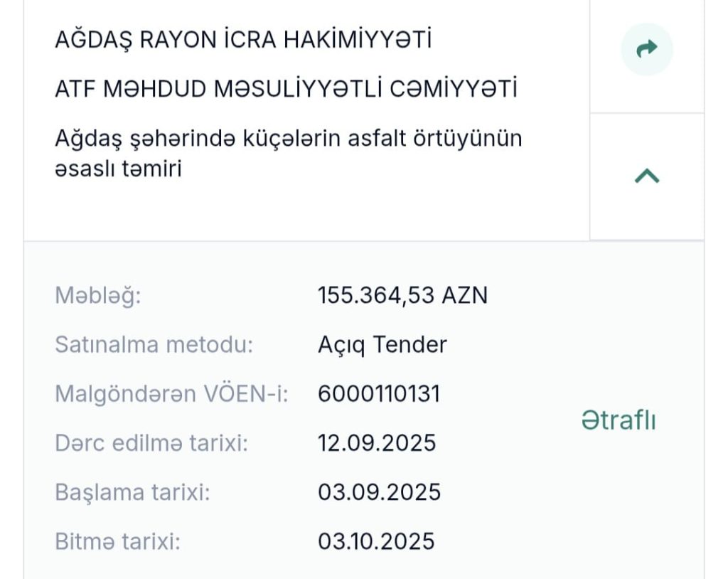Screen dimensions: 728x579
Task: Collapse the tender details with the chevron
Action: [646, 176]
